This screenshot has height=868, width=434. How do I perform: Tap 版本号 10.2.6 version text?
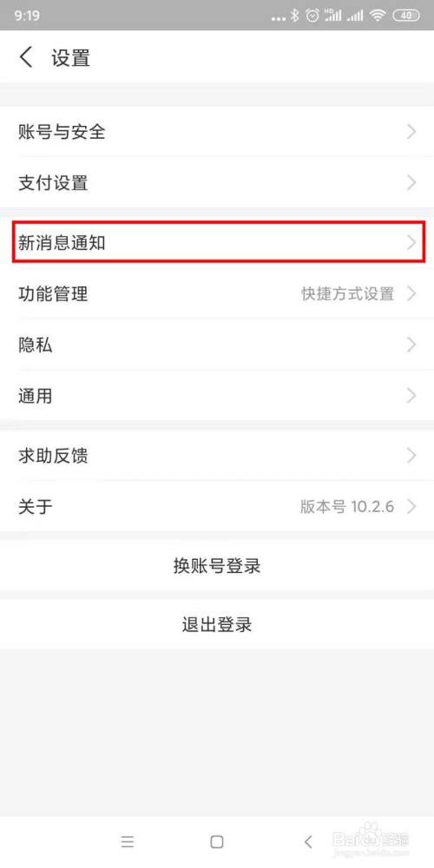(x=347, y=507)
